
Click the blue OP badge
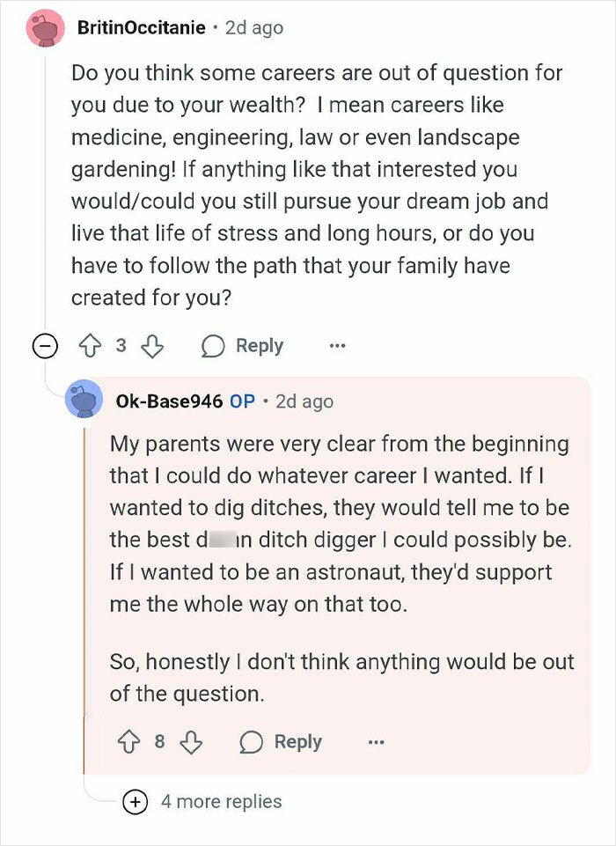tap(242, 401)
